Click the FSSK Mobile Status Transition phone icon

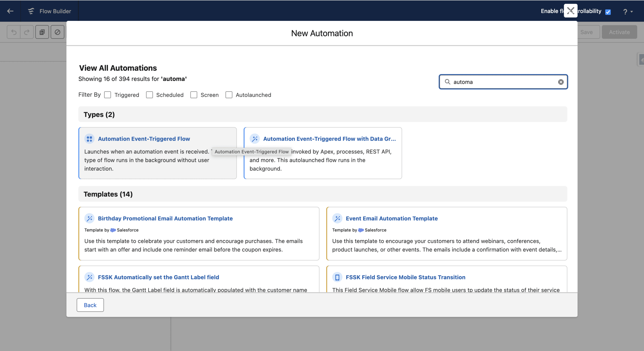[337, 277]
